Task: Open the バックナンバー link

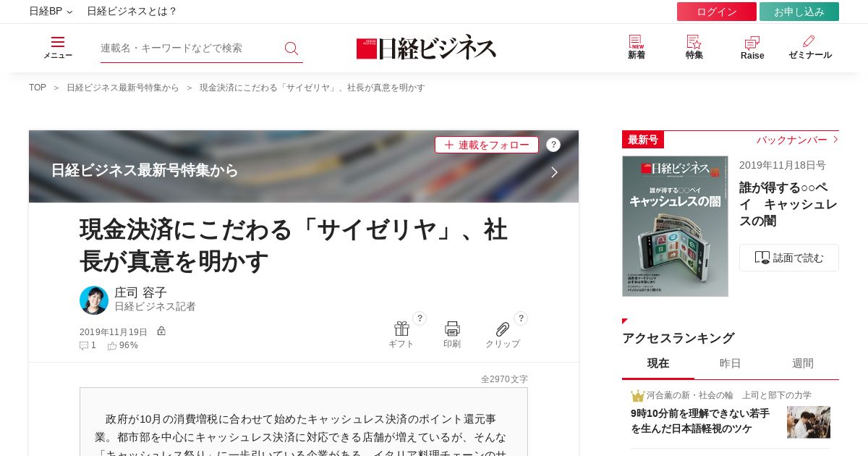Action: (x=797, y=140)
